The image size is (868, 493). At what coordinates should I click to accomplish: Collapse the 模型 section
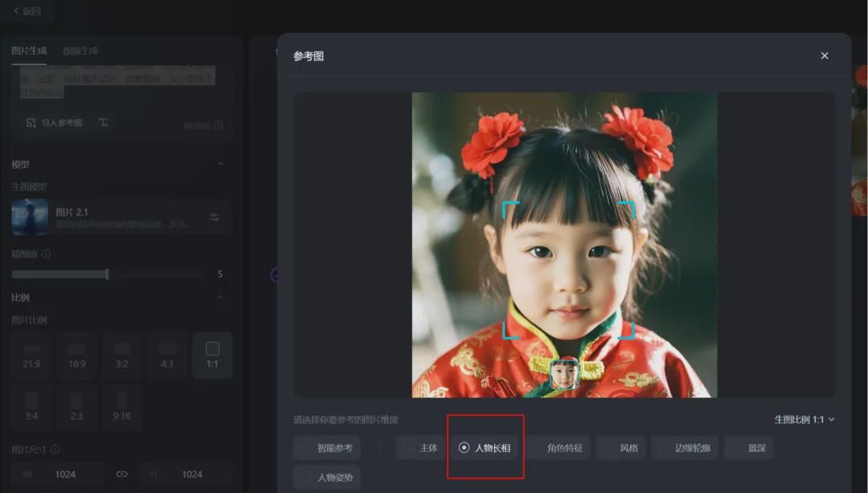pyautogui.click(x=223, y=163)
